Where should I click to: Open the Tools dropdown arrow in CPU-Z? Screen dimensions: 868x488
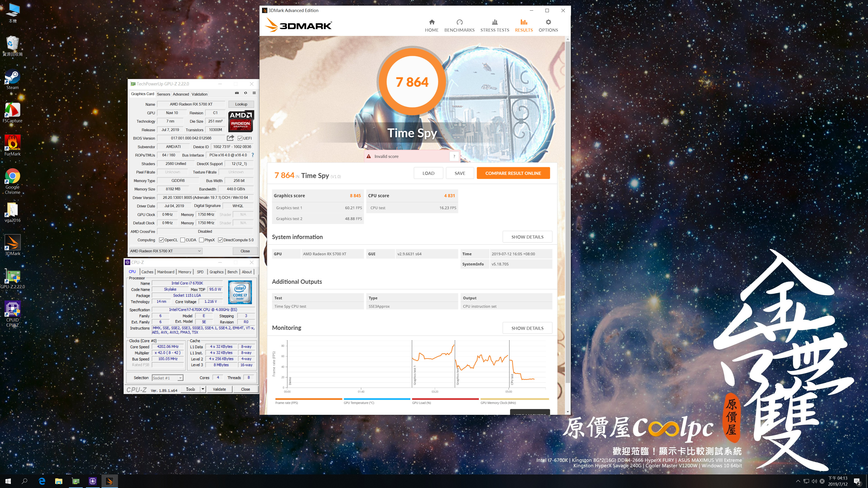(203, 389)
